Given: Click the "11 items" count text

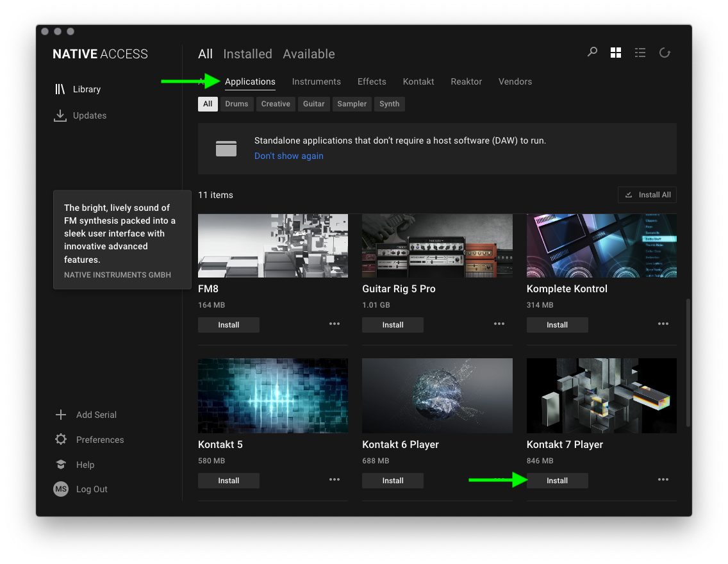Looking at the screenshot, I should (215, 195).
